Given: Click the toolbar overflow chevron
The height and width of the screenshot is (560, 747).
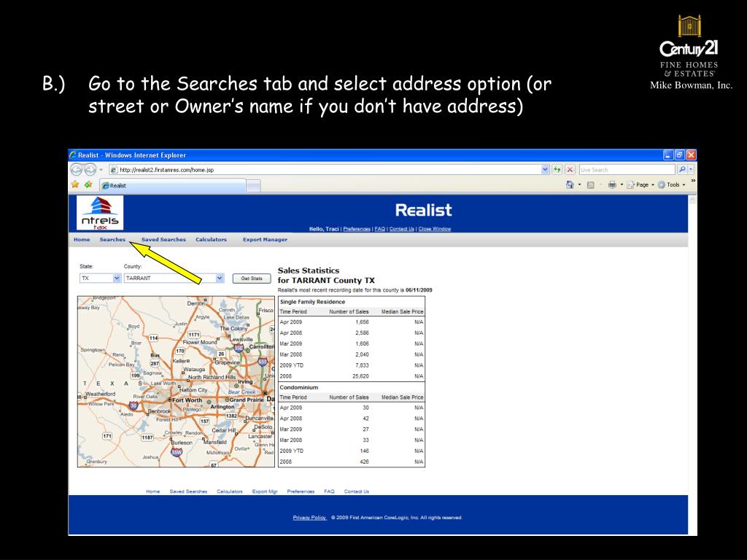Looking at the screenshot, I should tap(693, 181).
